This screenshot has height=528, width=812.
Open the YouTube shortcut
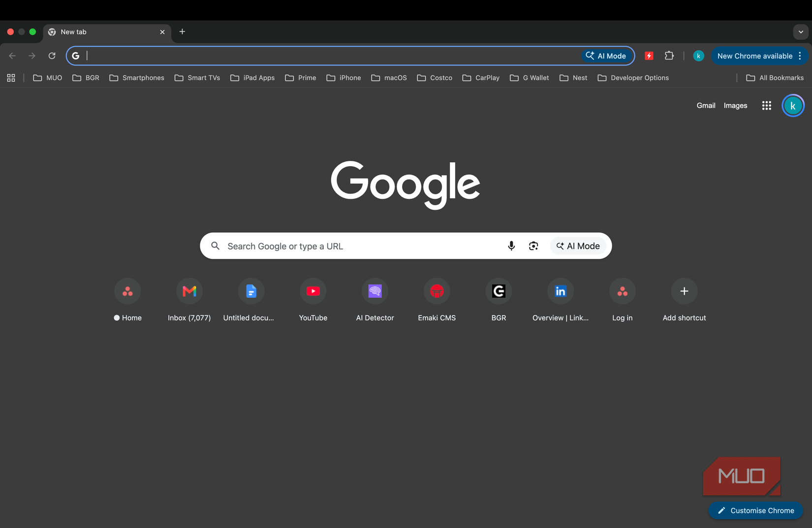pyautogui.click(x=313, y=300)
